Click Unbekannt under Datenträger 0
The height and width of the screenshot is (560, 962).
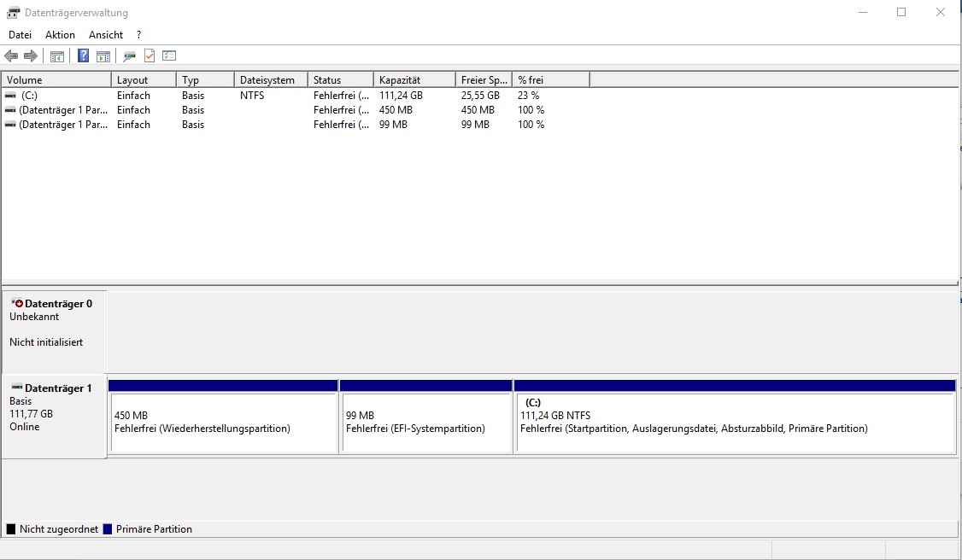(34, 317)
